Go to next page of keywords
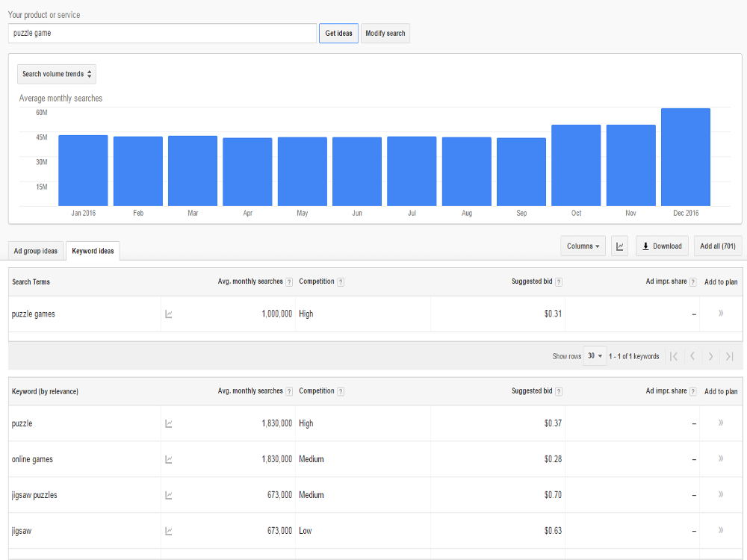The image size is (747, 560). (710, 356)
